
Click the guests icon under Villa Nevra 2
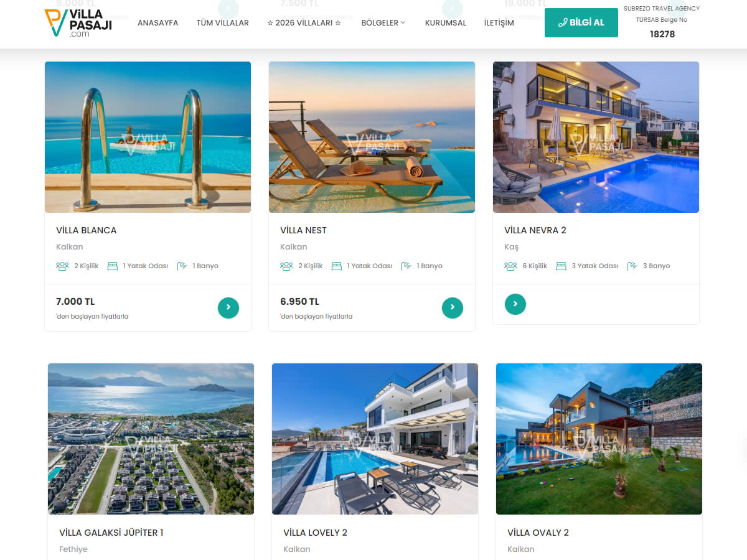coord(510,266)
